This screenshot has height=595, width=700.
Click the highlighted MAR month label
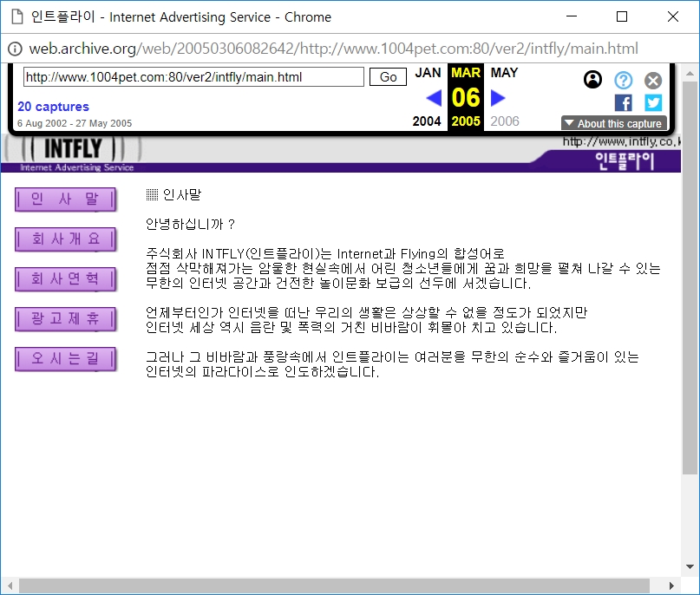466,72
